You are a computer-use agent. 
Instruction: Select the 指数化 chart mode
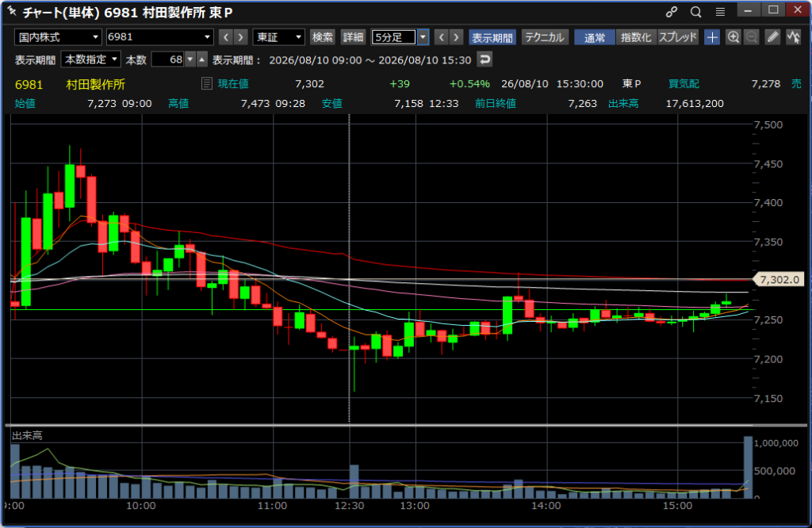(x=636, y=37)
